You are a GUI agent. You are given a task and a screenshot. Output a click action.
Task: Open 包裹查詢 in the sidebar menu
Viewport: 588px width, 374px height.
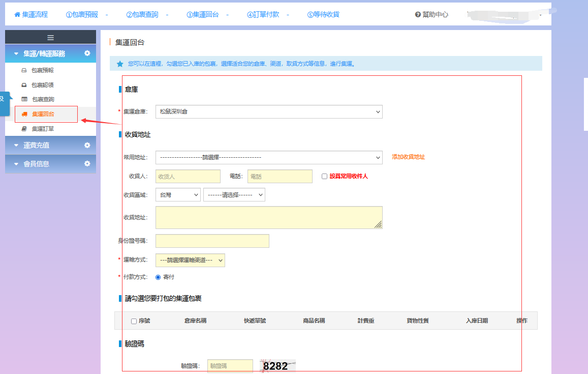click(43, 99)
